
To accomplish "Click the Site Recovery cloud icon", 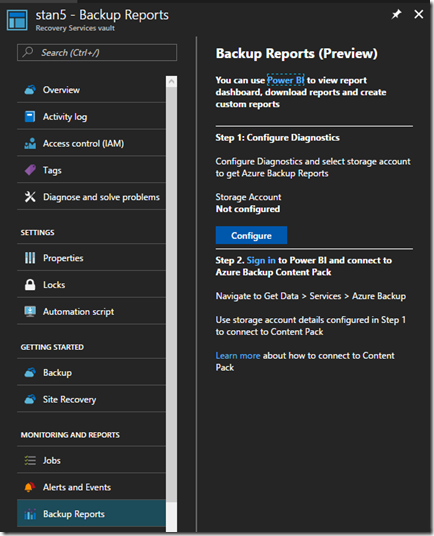I will (x=30, y=399).
